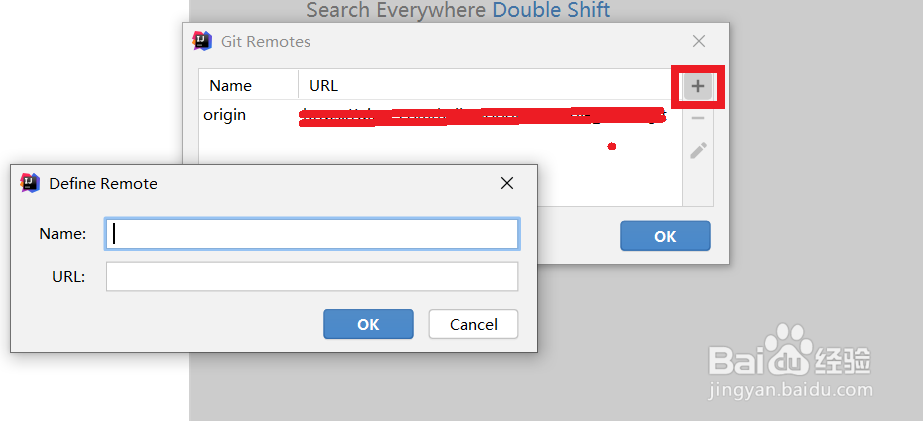Click the minus icon to remove remote
This screenshot has height=421, width=923.
click(x=698, y=118)
